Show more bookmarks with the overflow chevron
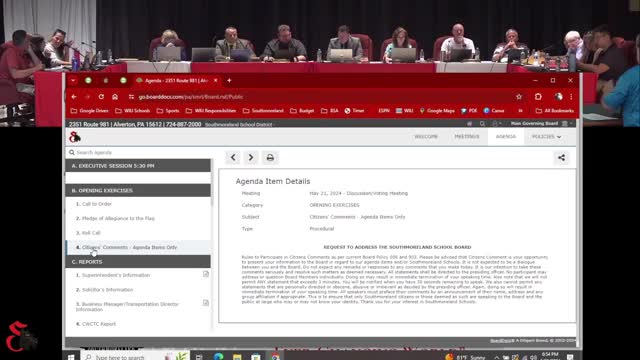Screen dimensions: 640x360 click(520, 111)
